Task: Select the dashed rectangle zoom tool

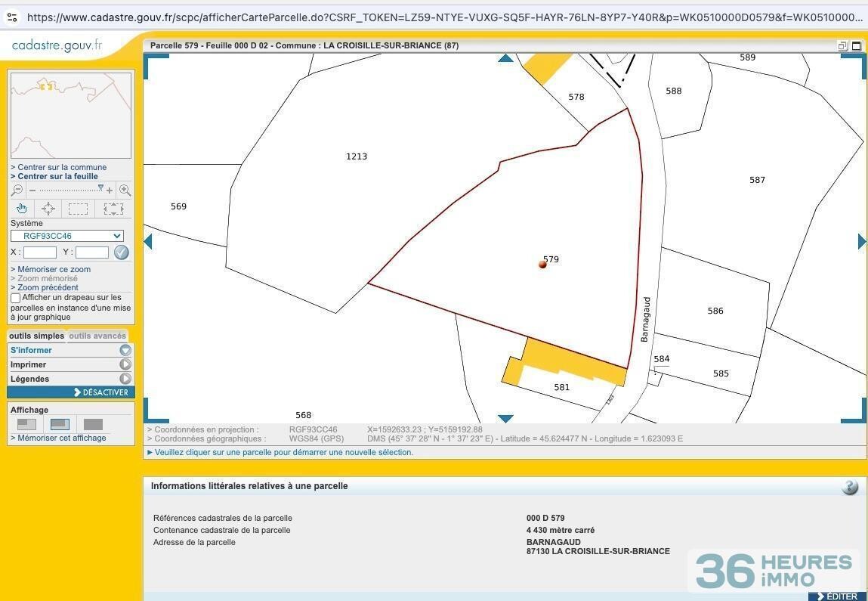Action: click(78, 209)
